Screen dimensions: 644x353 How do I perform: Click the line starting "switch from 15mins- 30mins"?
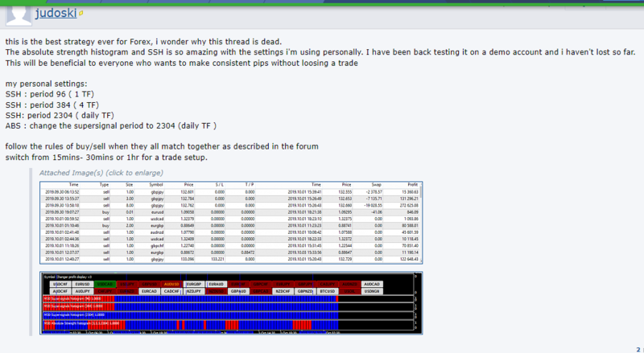click(x=106, y=158)
